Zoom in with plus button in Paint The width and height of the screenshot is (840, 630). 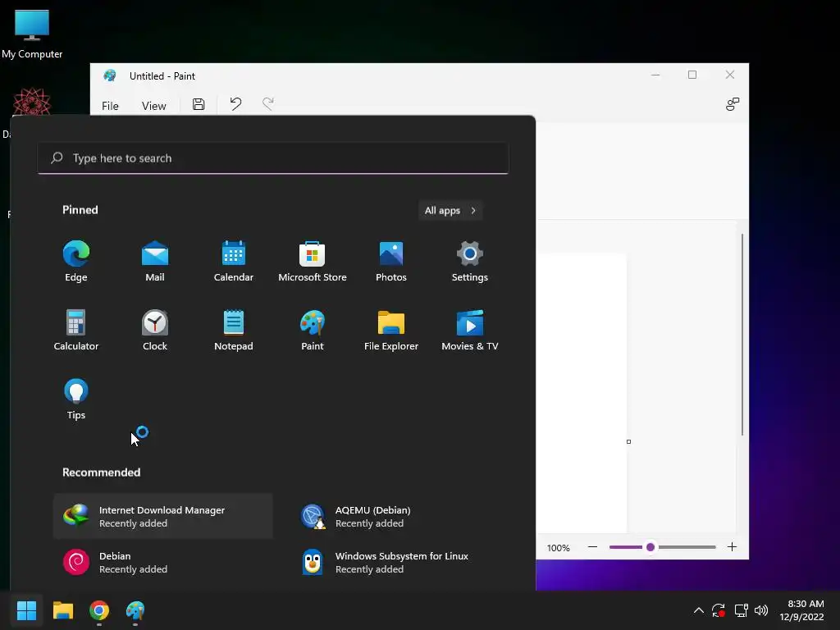click(732, 547)
